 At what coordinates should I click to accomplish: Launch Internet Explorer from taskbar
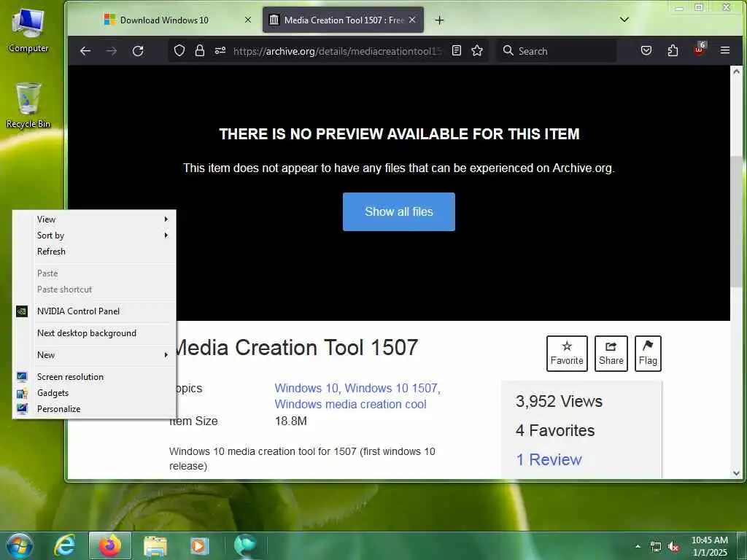65,545
